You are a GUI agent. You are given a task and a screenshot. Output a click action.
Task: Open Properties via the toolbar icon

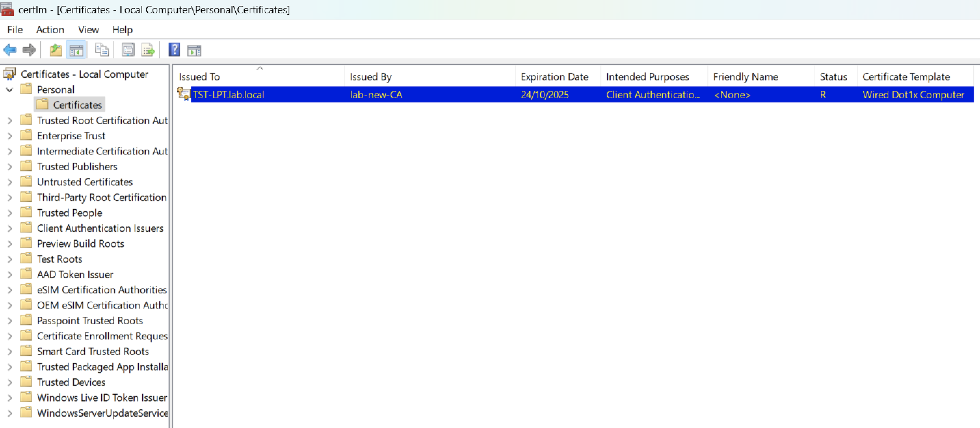128,50
